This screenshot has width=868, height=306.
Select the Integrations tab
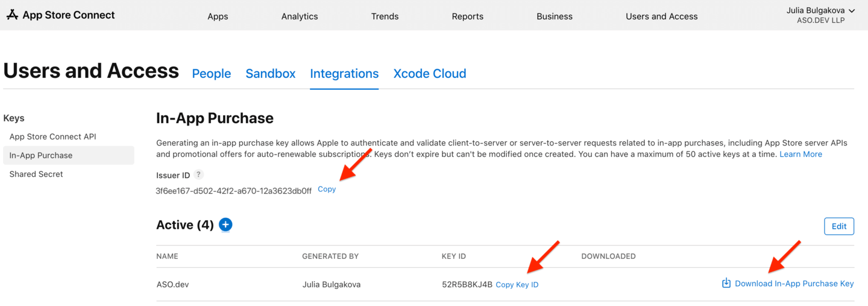click(x=344, y=74)
